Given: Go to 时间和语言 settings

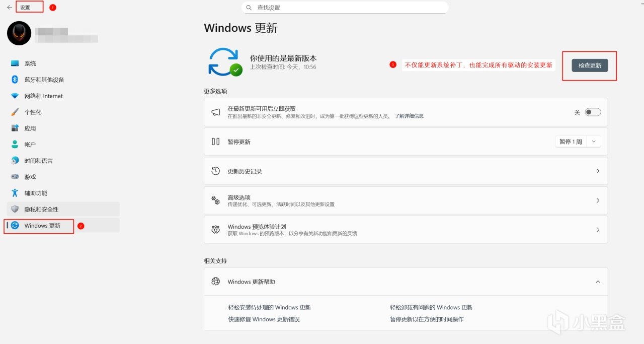Looking at the screenshot, I should coord(63,161).
